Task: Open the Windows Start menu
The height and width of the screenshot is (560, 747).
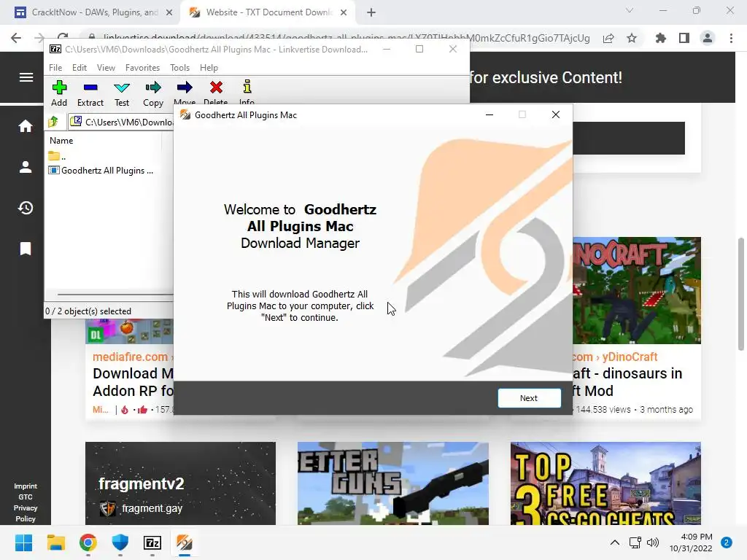Action: coord(24,542)
